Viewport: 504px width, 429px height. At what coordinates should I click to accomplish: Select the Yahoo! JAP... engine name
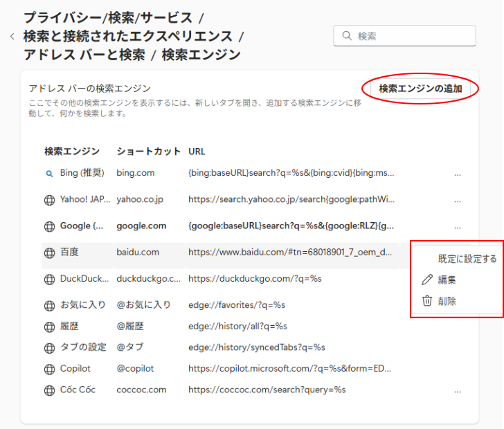click(x=85, y=199)
